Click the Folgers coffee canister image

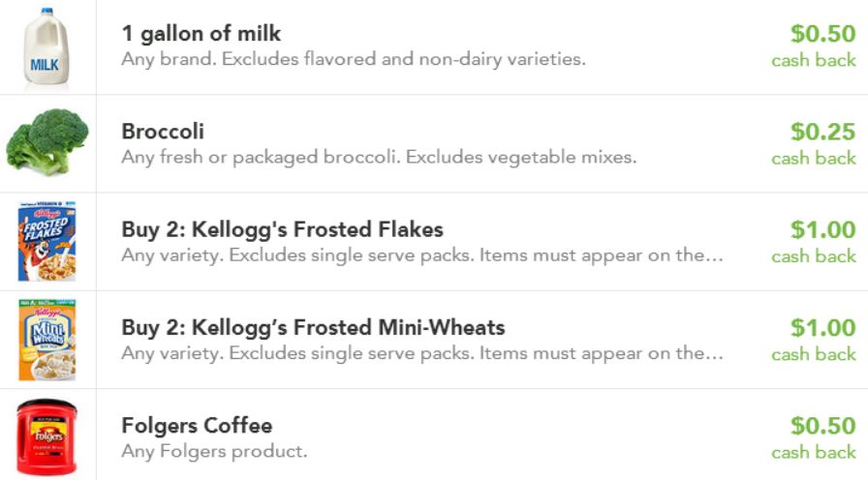(x=46, y=437)
